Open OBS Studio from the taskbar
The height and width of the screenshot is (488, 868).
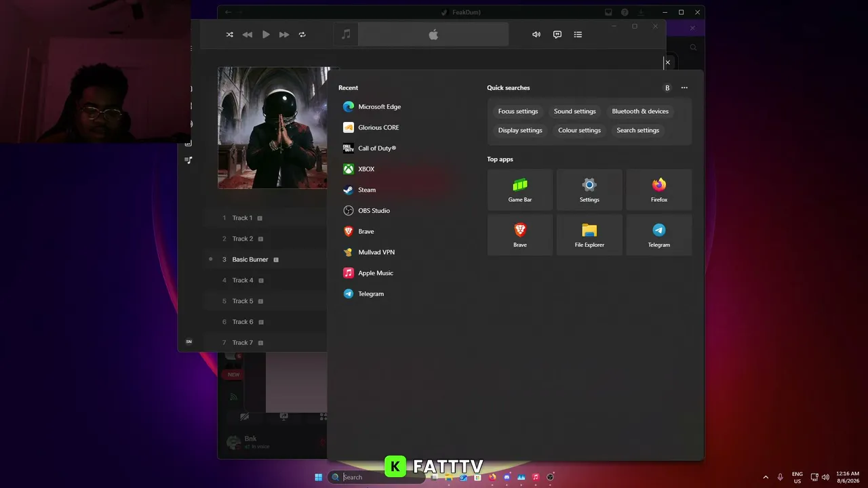point(550,477)
